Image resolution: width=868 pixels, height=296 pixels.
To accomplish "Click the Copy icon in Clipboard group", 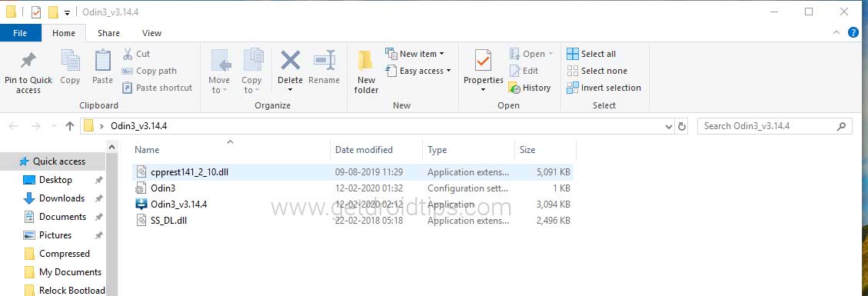I will pyautogui.click(x=70, y=60).
